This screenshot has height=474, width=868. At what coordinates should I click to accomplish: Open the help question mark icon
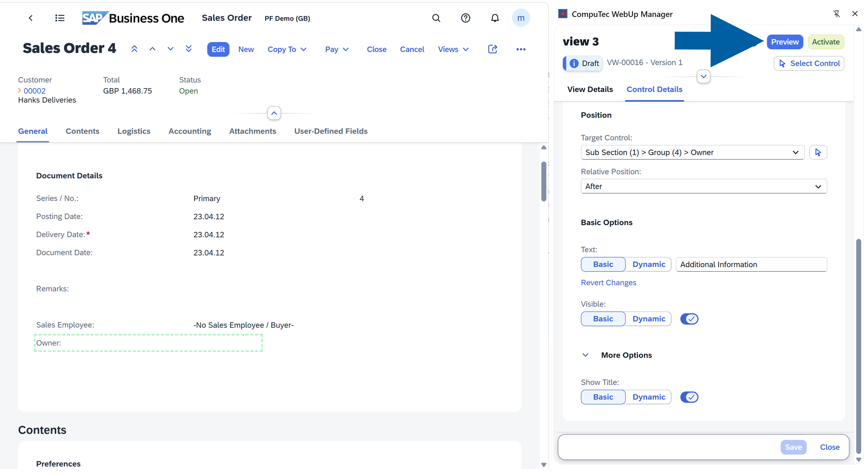465,18
